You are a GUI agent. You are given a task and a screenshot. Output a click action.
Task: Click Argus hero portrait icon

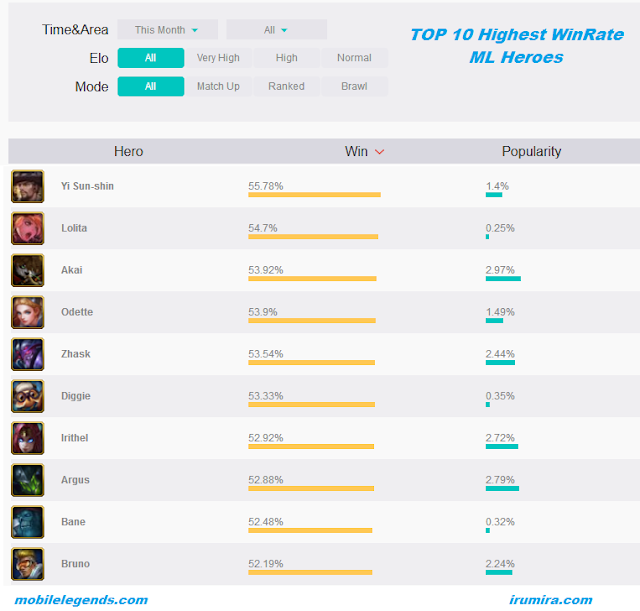pos(28,480)
